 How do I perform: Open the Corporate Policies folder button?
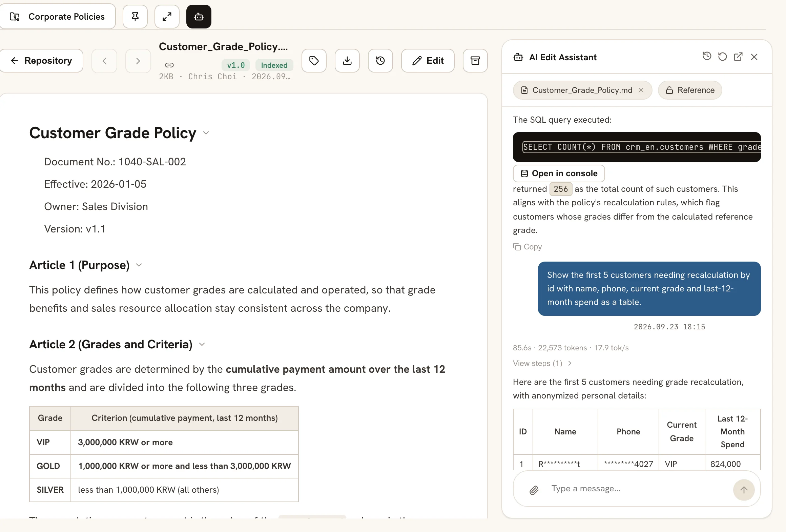[x=58, y=17]
